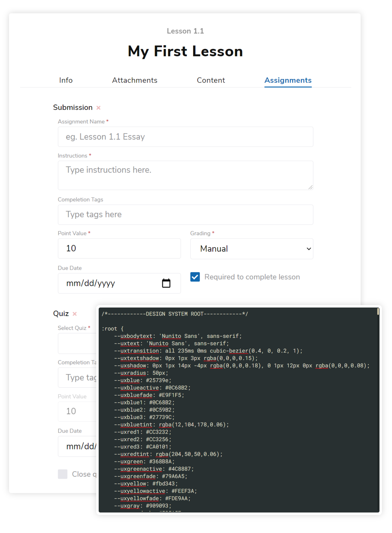The height and width of the screenshot is (533, 392).
Task: Select the Assignments tab
Action: coord(288,80)
